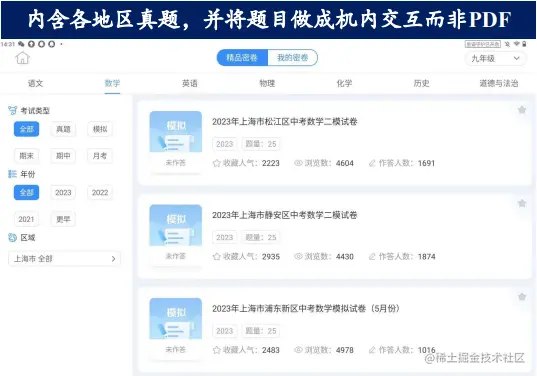The height and width of the screenshot is (376, 537).
Task: Click 浏览数 eye icon of 浦东新区 paper
Action: click(298, 350)
